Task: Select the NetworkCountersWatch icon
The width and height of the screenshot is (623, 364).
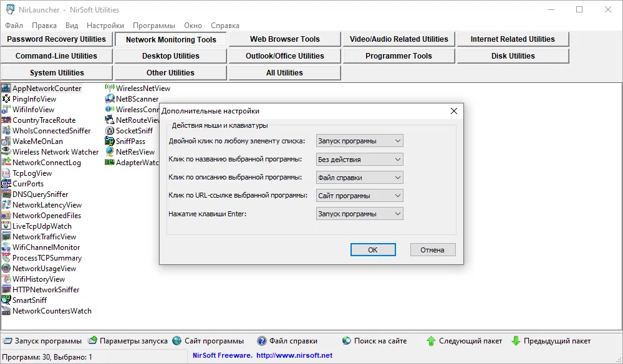Action: [x=6, y=311]
